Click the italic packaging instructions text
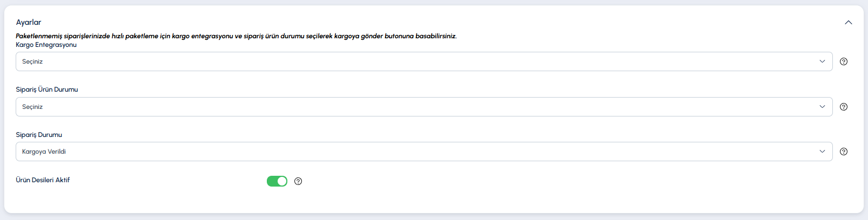 click(236, 36)
